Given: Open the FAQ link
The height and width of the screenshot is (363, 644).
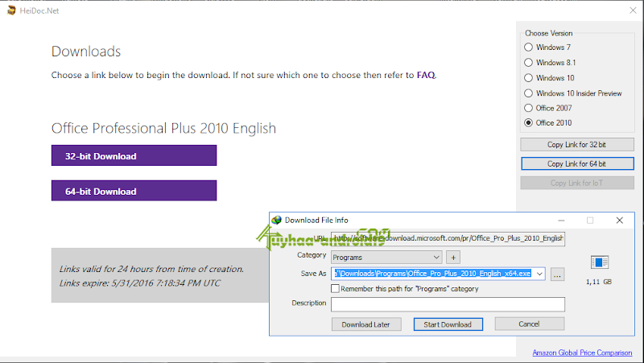Looking at the screenshot, I should [426, 75].
